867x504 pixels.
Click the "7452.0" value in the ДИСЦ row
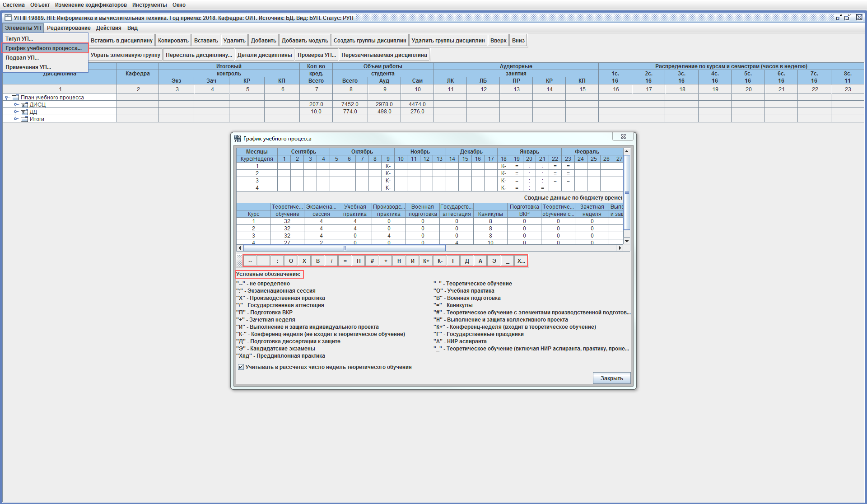coord(350,104)
